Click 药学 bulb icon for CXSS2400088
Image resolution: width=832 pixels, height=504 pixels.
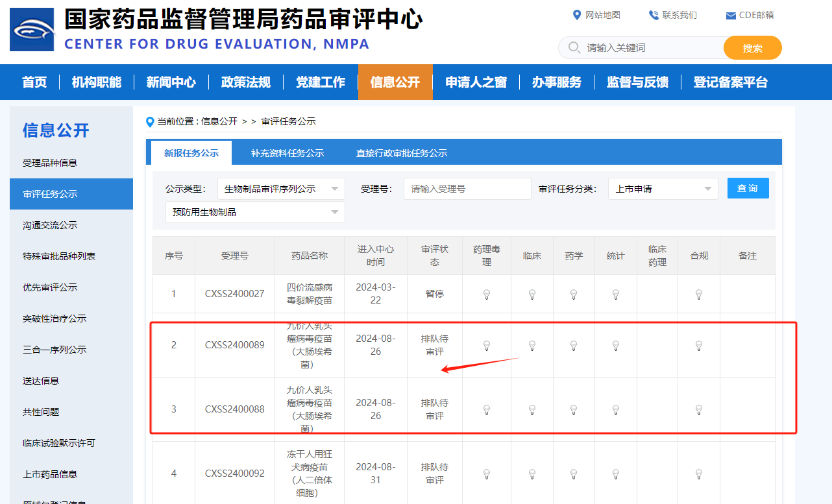(x=574, y=410)
